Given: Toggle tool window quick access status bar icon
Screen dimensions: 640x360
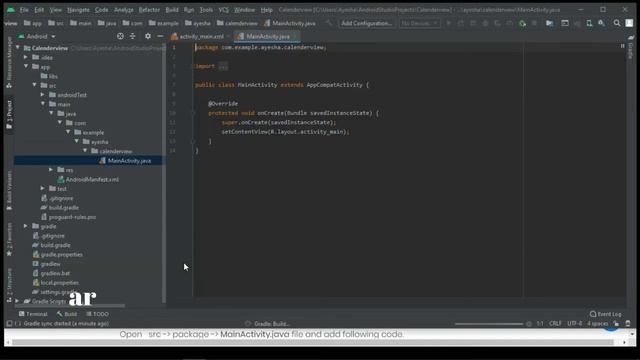Looking at the screenshot, I should pos(9,324).
